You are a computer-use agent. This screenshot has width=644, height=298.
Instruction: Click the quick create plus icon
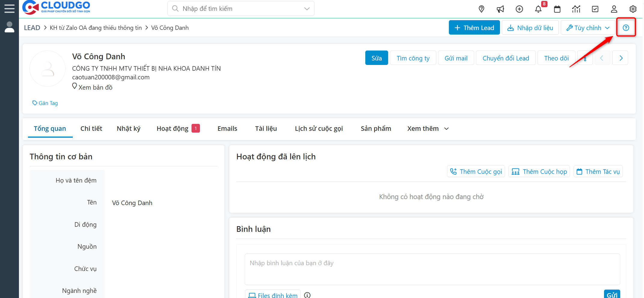point(519,9)
